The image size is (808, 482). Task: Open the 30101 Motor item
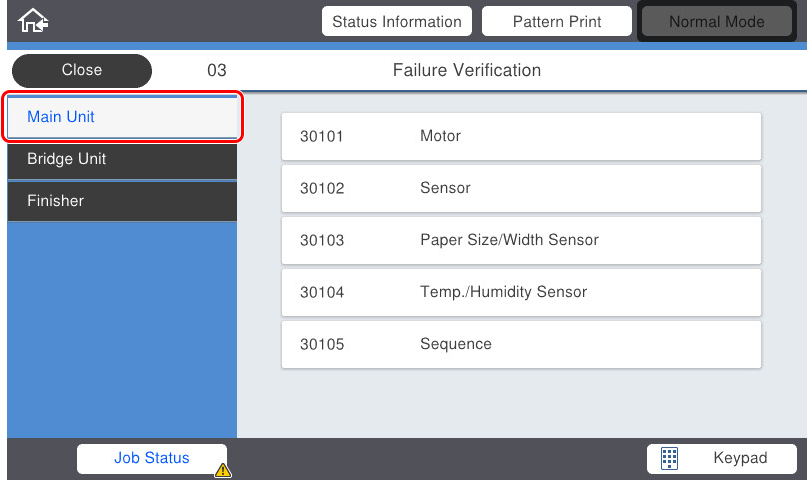[521, 136]
